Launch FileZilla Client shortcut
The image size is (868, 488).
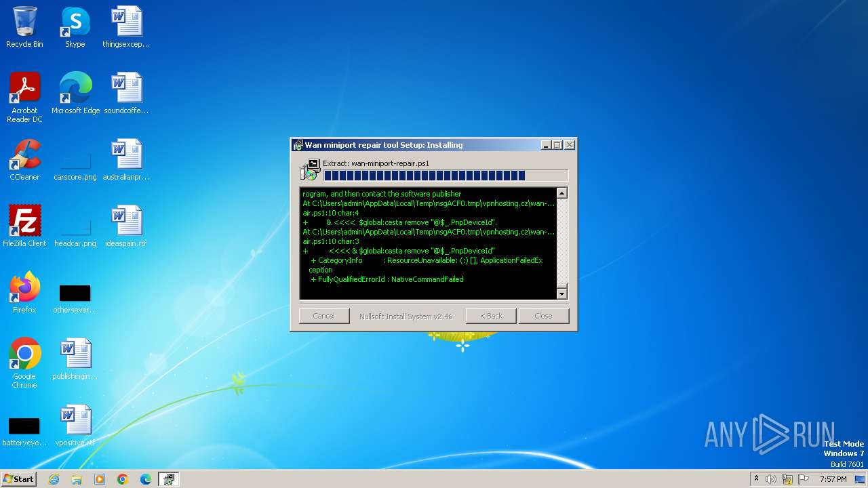[24, 226]
